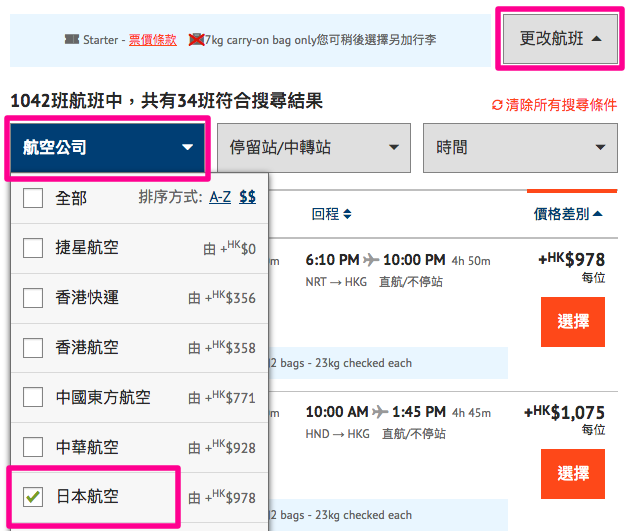This screenshot has height=531, width=627.
Task: Uncheck the 日本航空 checkbox
Action: click(x=33, y=497)
